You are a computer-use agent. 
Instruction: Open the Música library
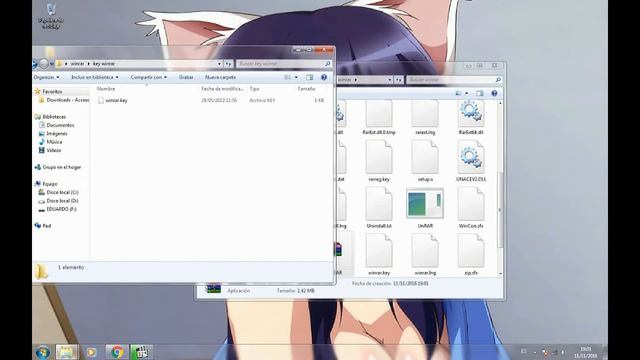[54, 142]
